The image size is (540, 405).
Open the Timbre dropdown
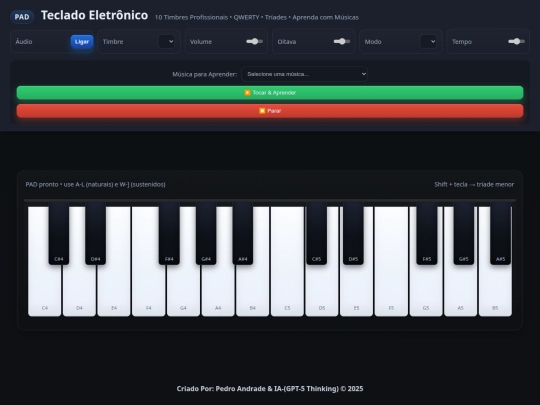point(166,42)
